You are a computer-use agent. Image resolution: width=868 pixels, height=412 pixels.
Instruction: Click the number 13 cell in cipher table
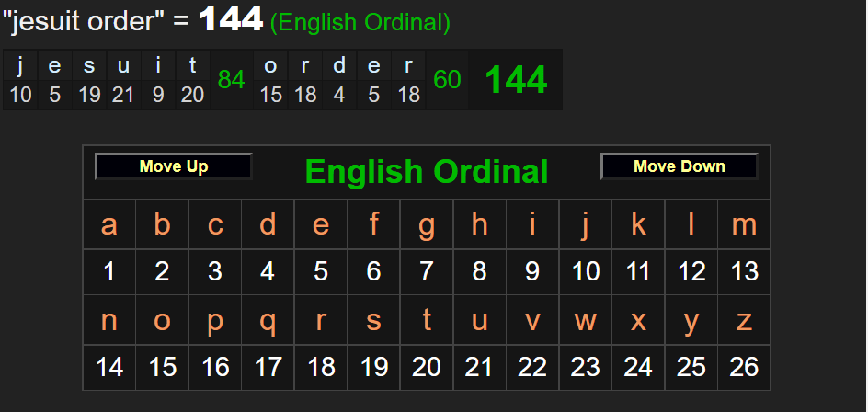744,271
